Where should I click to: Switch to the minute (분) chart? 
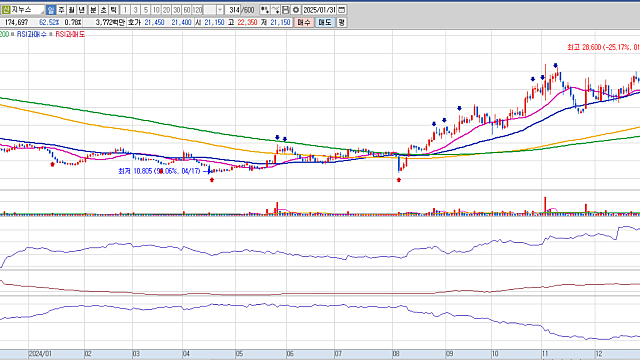[x=93, y=10]
